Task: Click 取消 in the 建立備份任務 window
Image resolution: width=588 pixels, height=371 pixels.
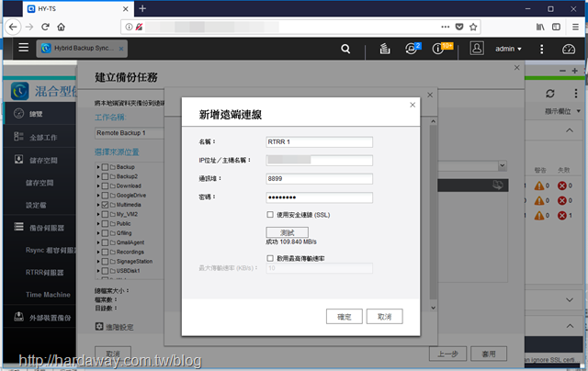Action: click(x=113, y=354)
